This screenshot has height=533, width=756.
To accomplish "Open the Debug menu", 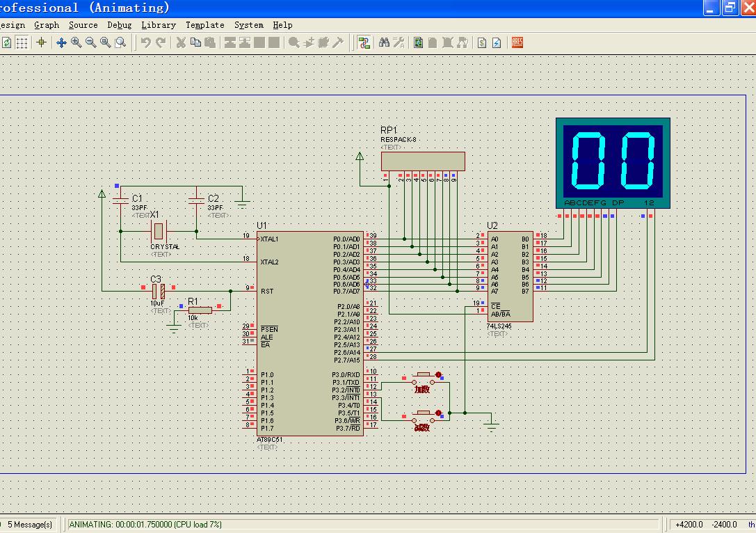I will 119,25.
